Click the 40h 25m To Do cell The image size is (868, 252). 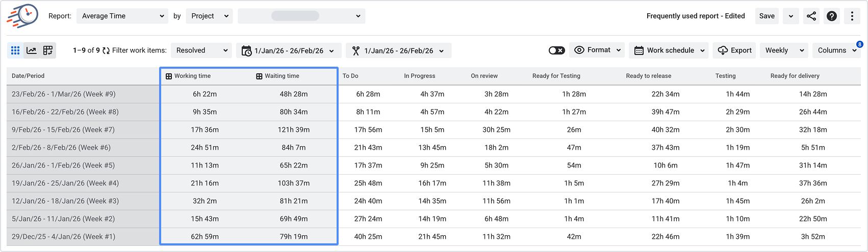click(x=368, y=237)
